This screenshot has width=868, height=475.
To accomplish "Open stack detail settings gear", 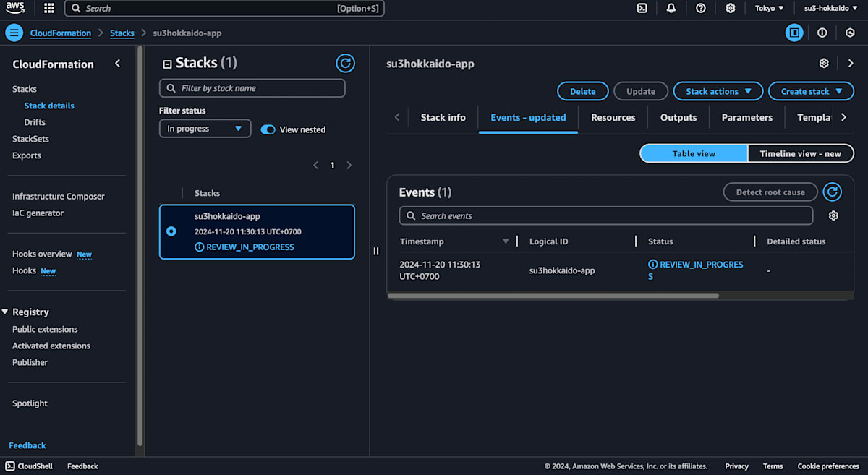I will coord(824,64).
